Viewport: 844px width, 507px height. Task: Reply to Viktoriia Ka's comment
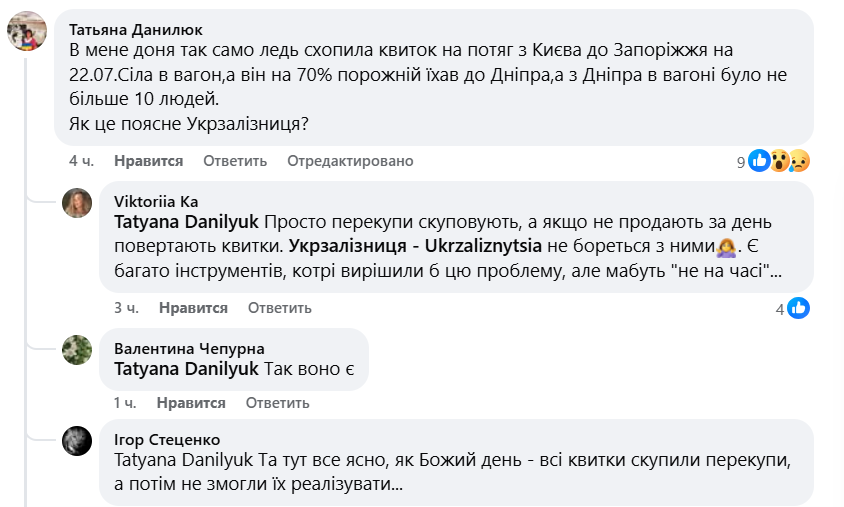[280, 308]
